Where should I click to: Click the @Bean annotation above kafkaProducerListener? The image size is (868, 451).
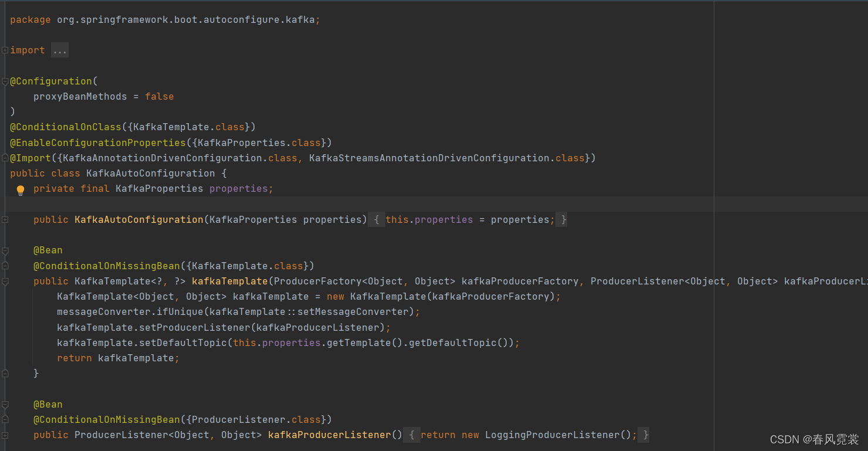[48, 404]
